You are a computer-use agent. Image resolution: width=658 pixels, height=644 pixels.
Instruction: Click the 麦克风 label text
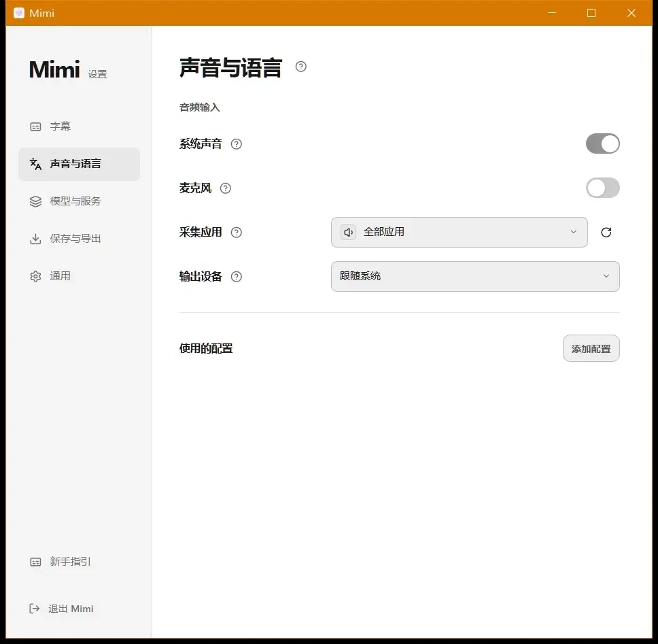tap(195, 188)
